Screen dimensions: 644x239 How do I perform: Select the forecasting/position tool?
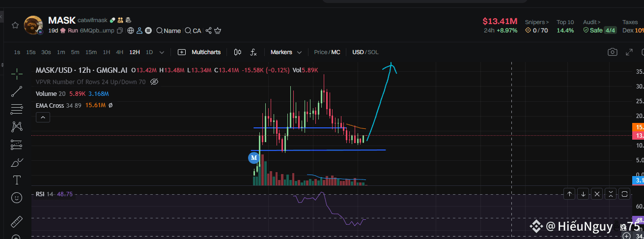[17, 145]
